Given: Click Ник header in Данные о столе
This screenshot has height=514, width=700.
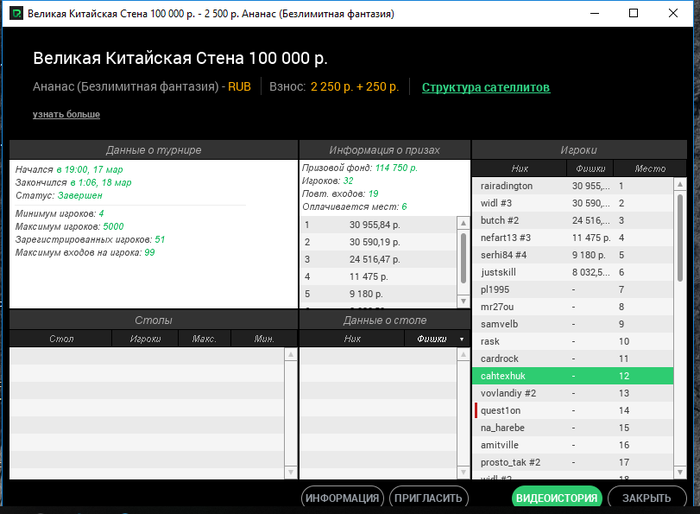Looking at the screenshot, I should 352,338.
